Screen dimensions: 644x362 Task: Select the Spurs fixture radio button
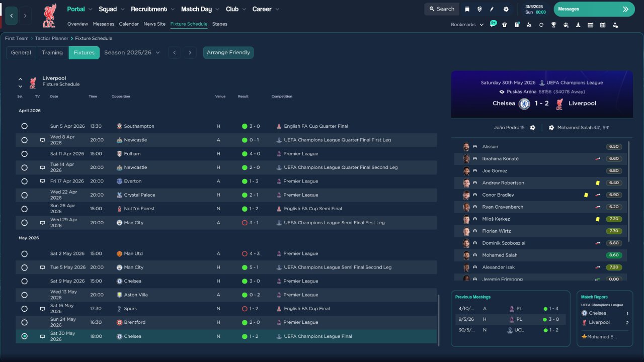pyautogui.click(x=24, y=309)
